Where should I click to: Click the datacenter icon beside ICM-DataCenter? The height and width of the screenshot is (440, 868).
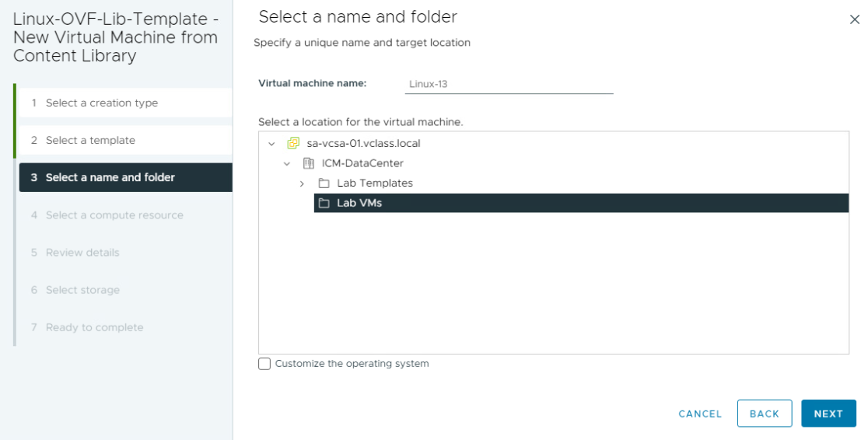308,163
